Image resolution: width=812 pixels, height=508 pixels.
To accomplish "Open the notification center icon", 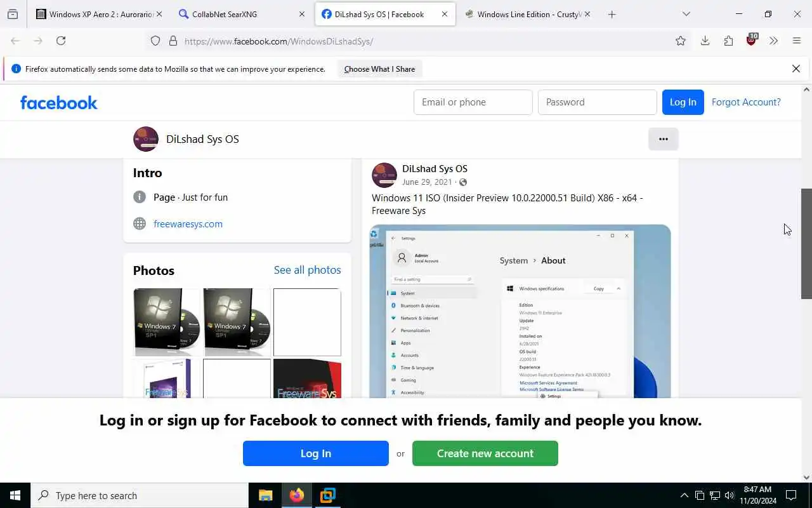I will 791,495.
